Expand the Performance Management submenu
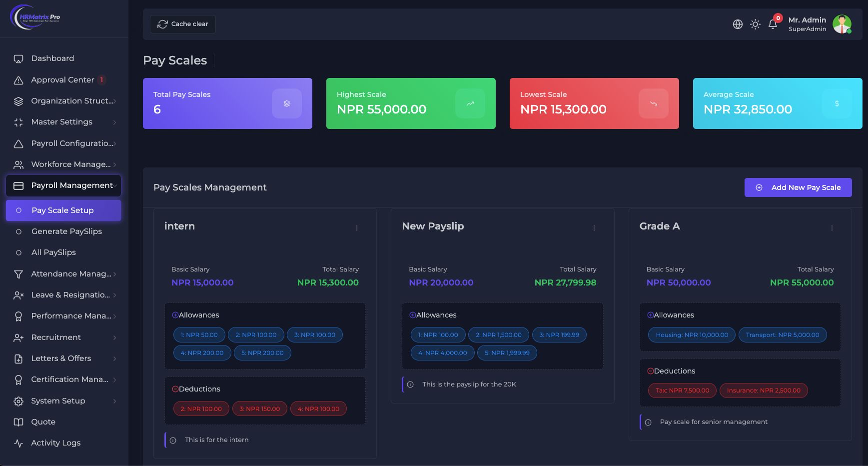The image size is (868, 466). (x=114, y=316)
